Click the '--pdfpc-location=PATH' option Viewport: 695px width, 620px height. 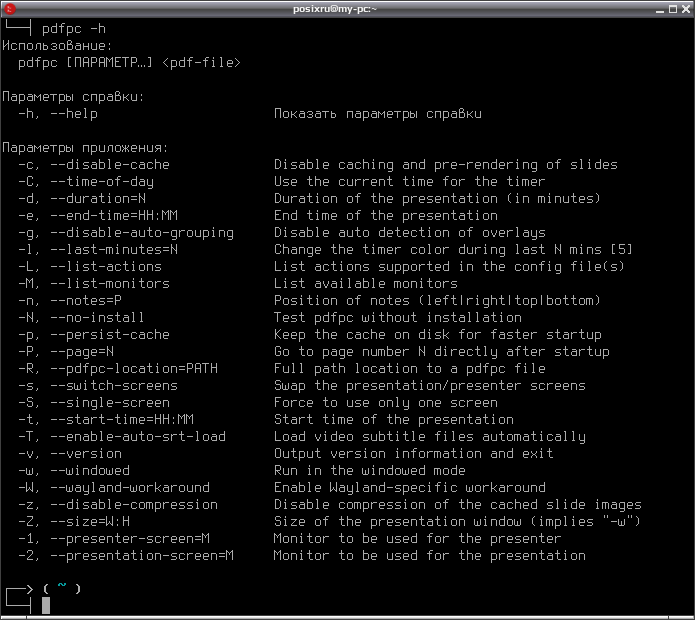click(x=134, y=368)
